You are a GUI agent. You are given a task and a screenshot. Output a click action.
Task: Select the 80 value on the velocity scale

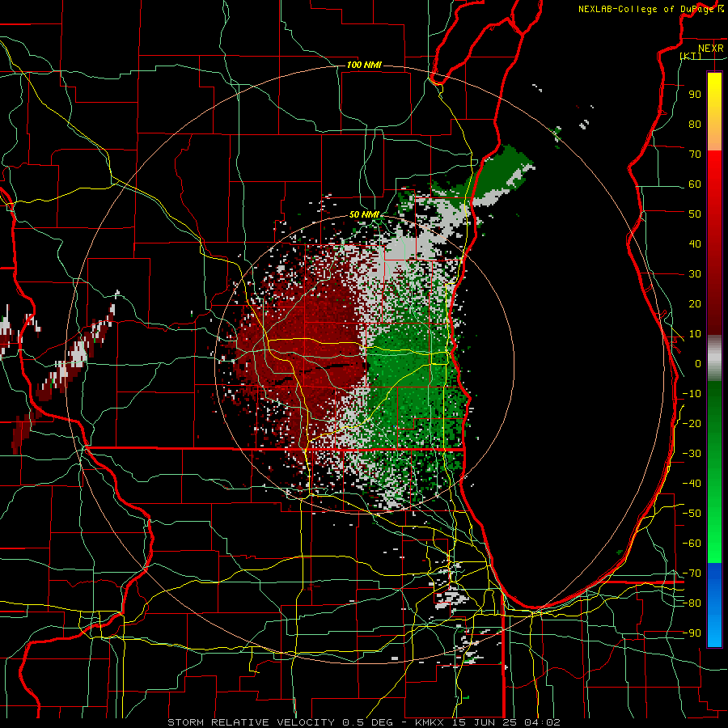[x=695, y=124]
